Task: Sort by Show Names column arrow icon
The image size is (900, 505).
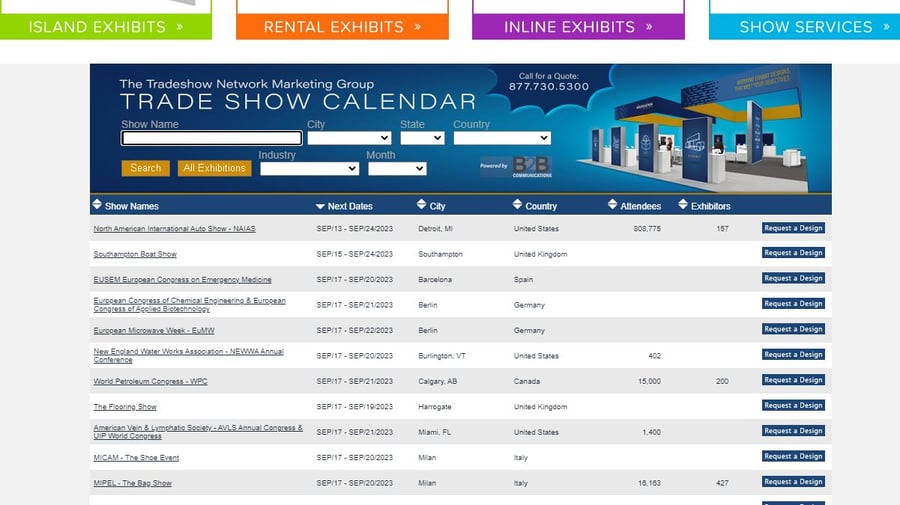Action: pyautogui.click(x=96, y=204)
